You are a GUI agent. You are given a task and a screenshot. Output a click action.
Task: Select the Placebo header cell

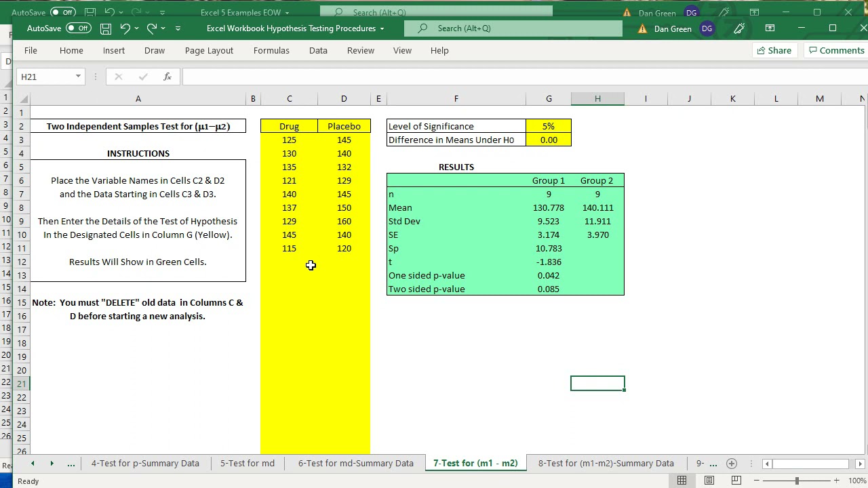(x=344, y=126)
